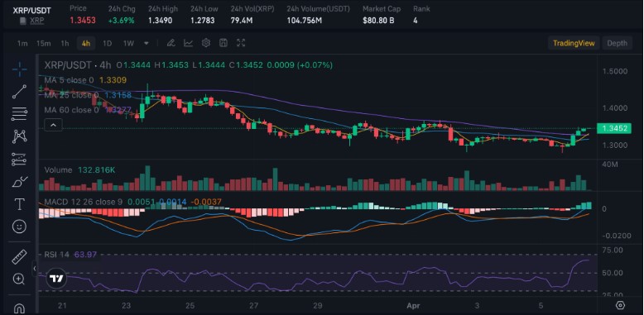Viewport: 644px width, 315px height.
Task: Open the Fibonacci retracement tool
Action: [19, 114]
